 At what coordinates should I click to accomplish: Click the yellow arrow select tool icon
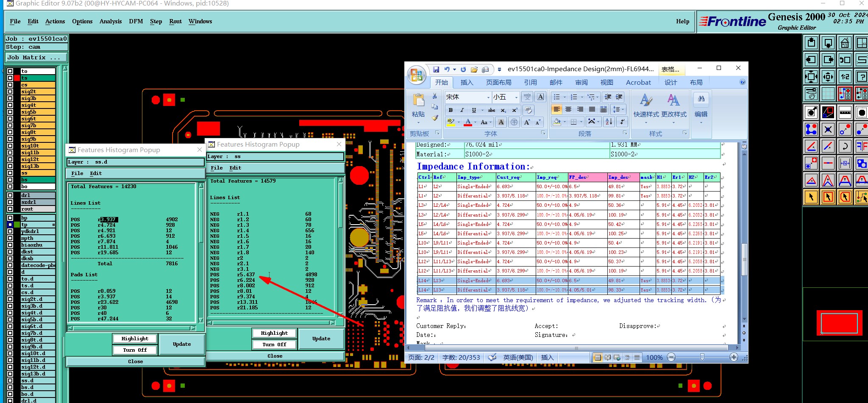coord(811,197)
